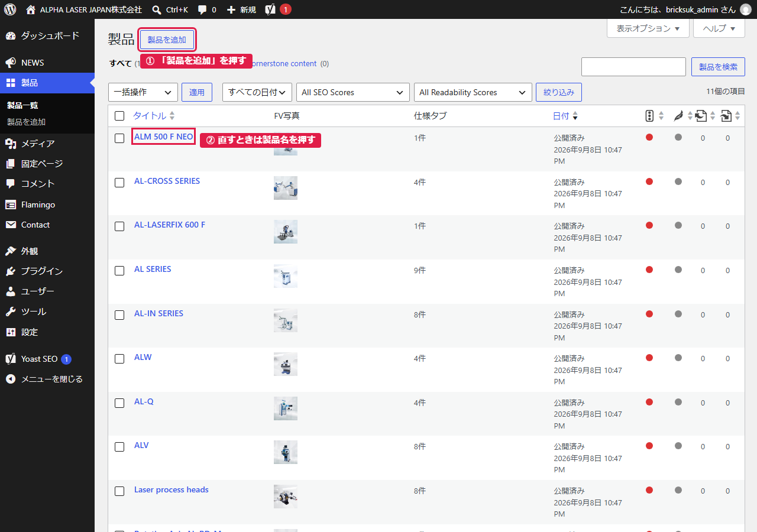Click the ALPHA LASER JAPAN株式会社 site name

(x=91, y=9)
